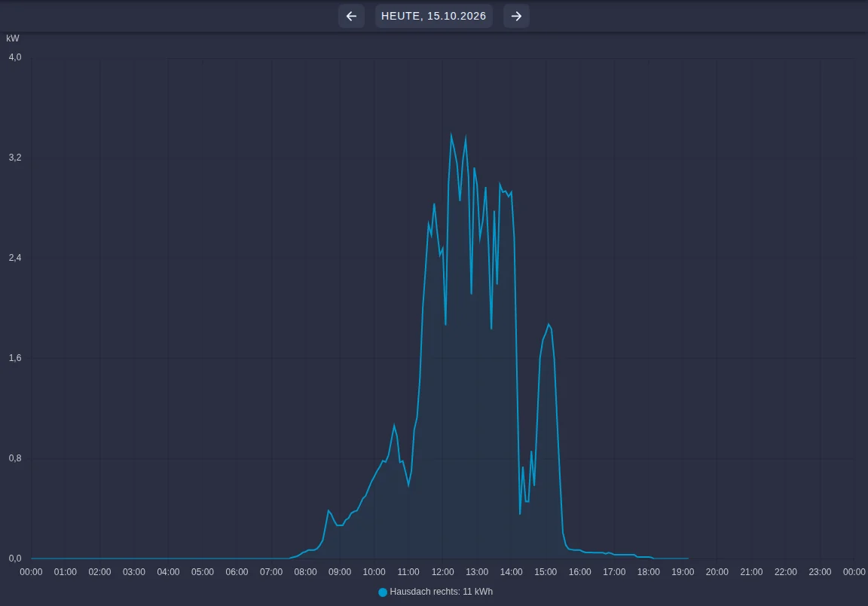Open date picker showing HEUTE, 15.10.2026
This screenshot has height=606, width=868.
coord(433,16)
